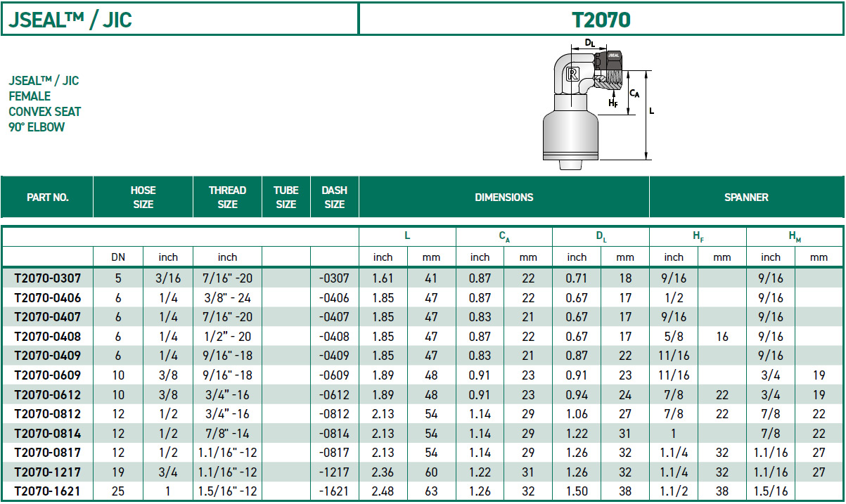The image size is (846, 504).
Task: Select part number T2070-0408
Action: 48,337
